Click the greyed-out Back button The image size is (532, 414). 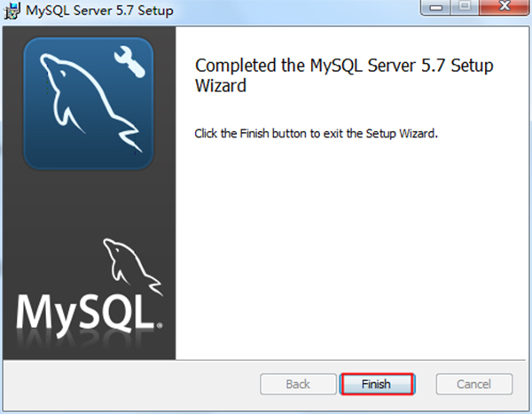298,384
